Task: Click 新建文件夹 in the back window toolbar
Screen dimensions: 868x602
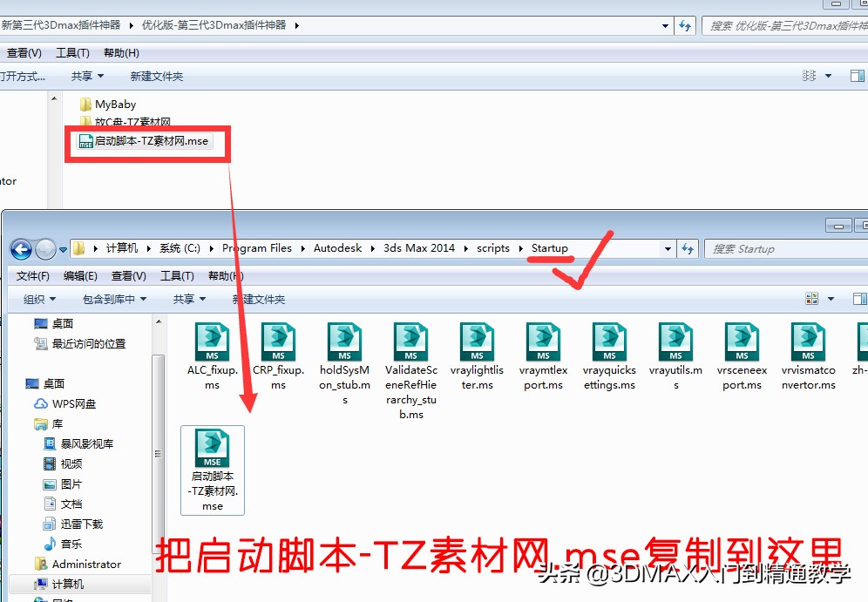Action: coord(157,76)
